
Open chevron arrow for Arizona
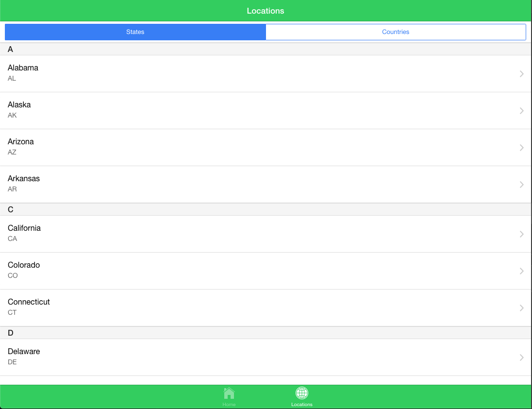(x=522, y=148)
